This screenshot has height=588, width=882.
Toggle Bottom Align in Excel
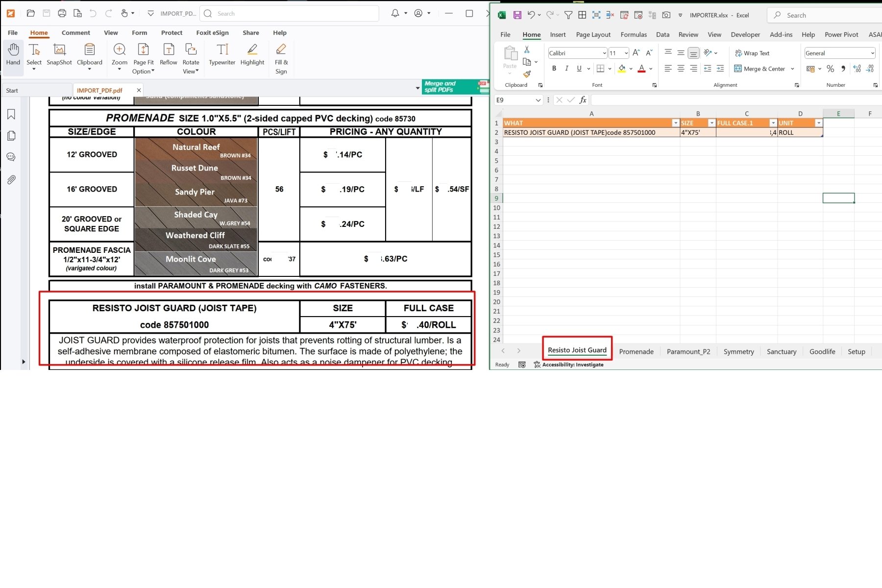[x=693, y=53]
